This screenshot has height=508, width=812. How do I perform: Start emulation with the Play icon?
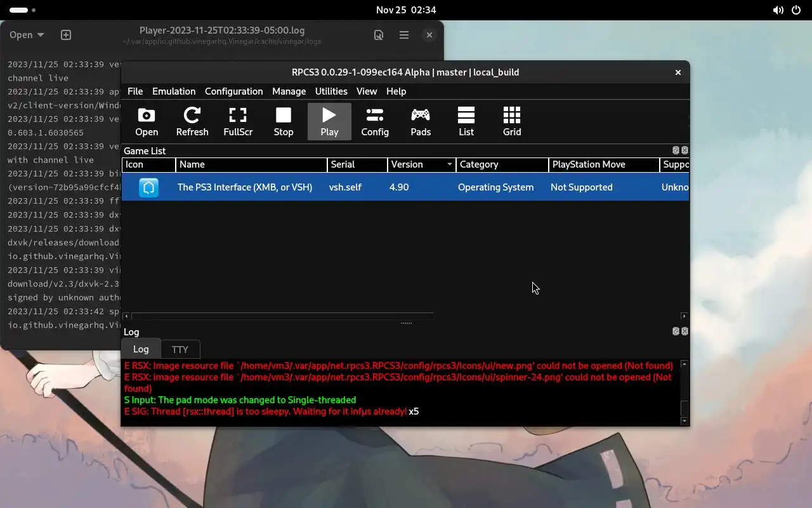tap(329, 121)
